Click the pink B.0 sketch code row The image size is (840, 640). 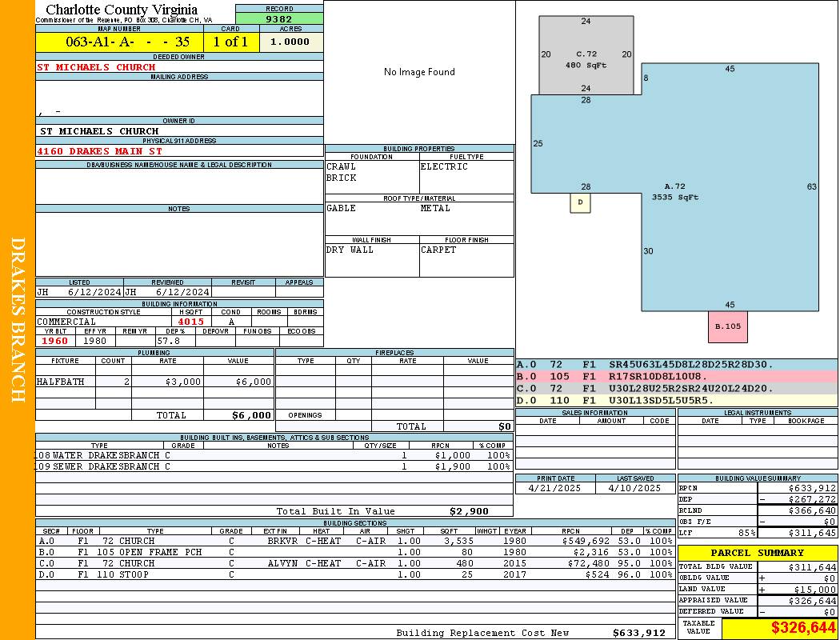(x=677, y=377)
